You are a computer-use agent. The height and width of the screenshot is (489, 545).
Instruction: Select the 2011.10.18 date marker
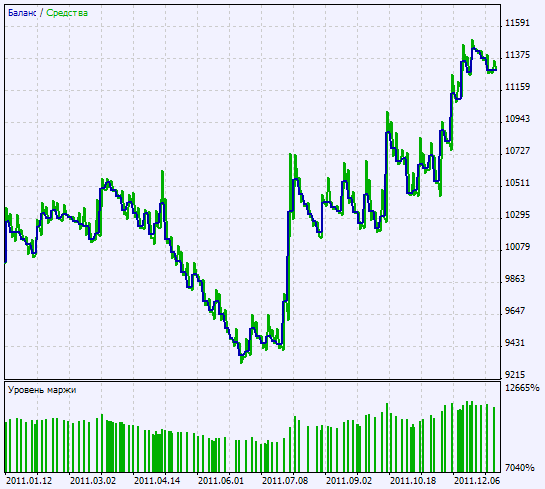point(413,481)
